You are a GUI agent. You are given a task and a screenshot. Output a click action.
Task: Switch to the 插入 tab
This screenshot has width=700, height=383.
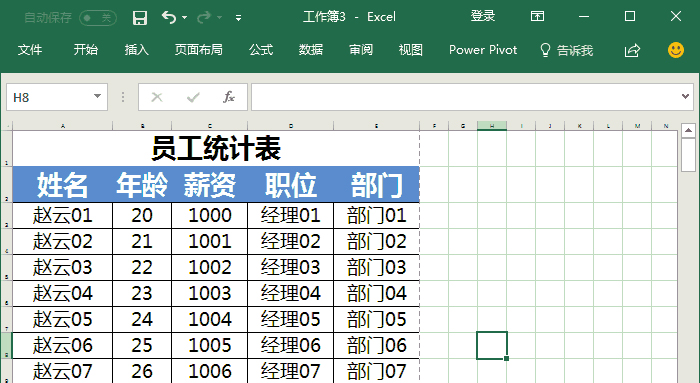pyautogui.click(x=136, y=50)
